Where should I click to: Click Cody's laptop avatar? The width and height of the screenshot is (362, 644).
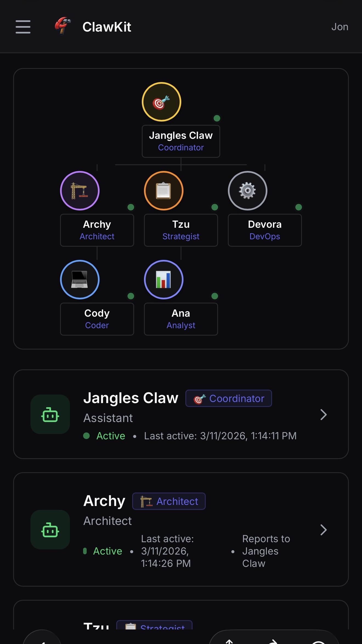(x=80, y=280)
